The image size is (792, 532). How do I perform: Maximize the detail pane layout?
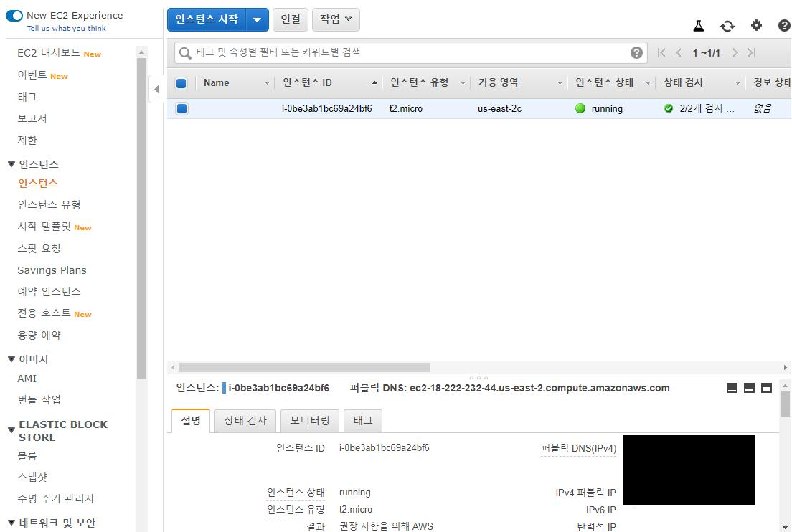click(x=767, y=388)
